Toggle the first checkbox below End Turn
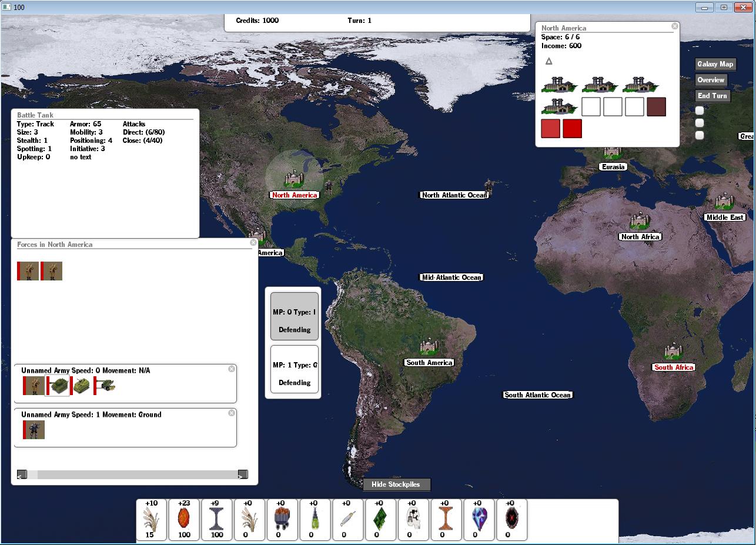Image resolution: width=756 pixels, height=545 pixels. pyautogui.click(x=700, y=111)
